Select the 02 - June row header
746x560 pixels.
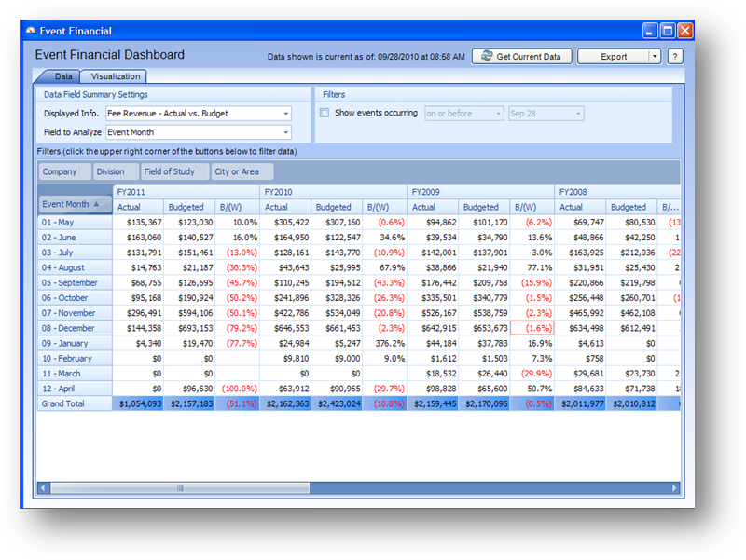point(75,238)
